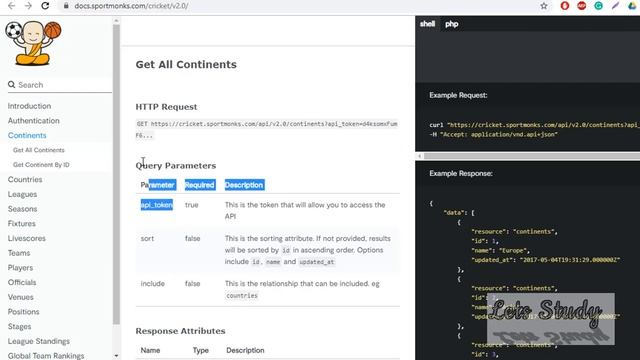640x360 pixels.
Task: Click the include parameter cell
Action: (153, 283)
